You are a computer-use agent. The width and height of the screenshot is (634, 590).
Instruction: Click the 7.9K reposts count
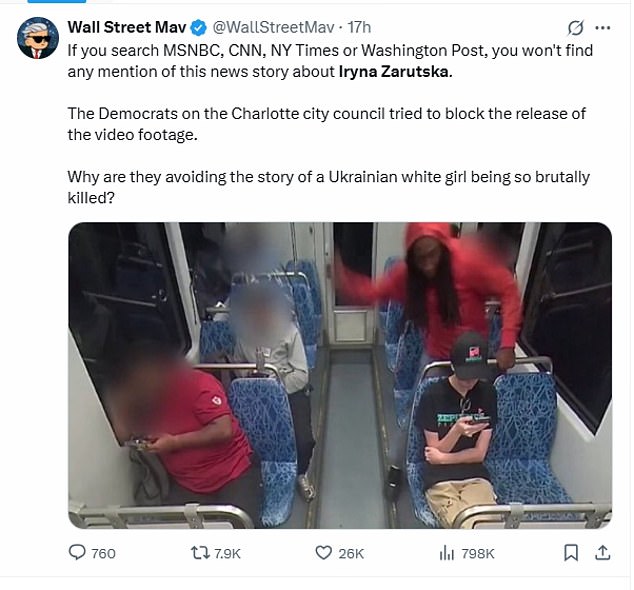pos(227,553)
